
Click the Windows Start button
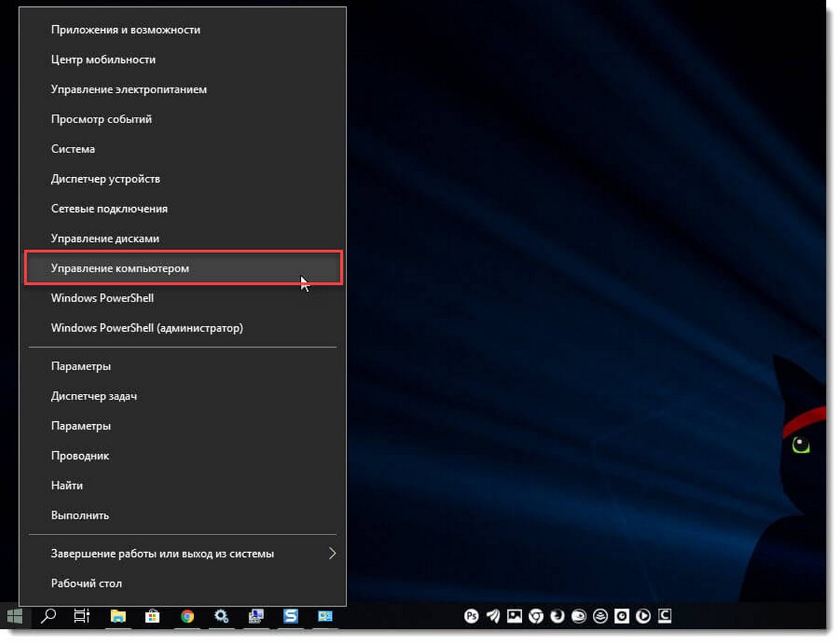pos(15,616)
